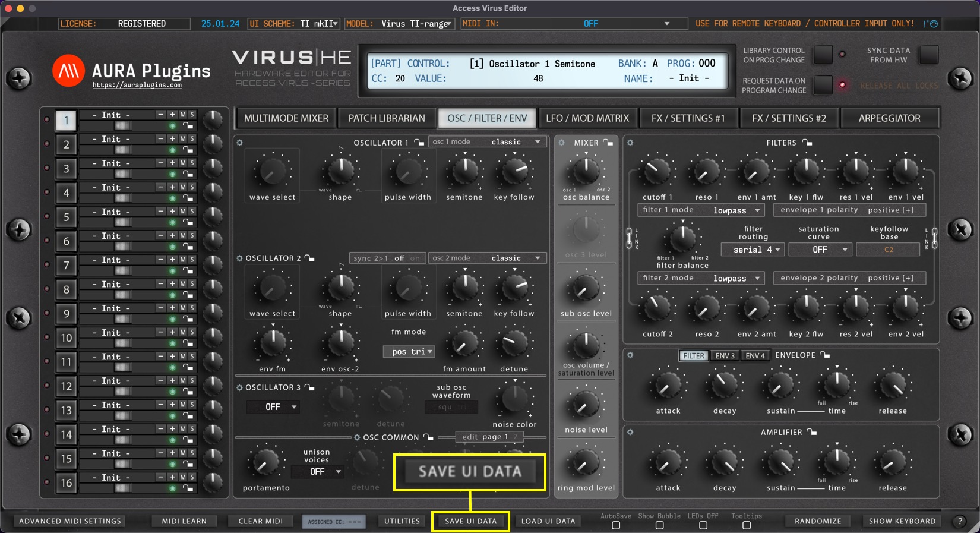Click the lock icon beside Mixer title
The width and height of the screenshot is (980, 533).
coord(608,143)
